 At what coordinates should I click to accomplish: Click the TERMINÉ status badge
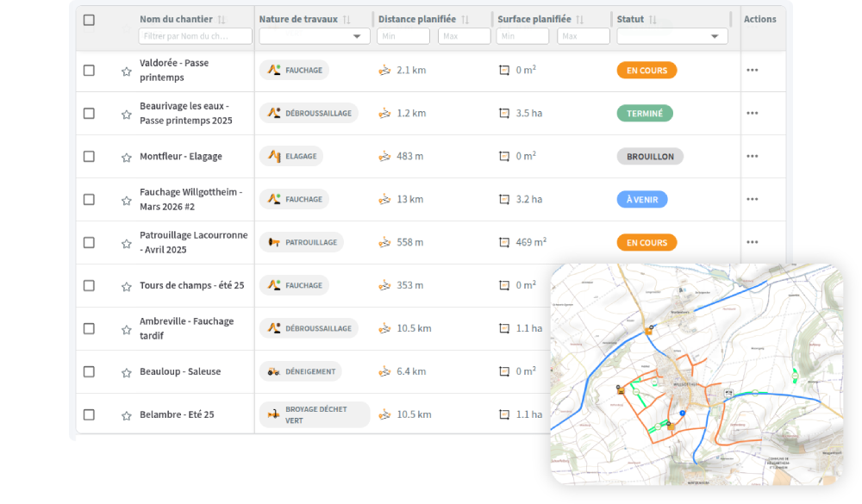[x=645, y=114]
